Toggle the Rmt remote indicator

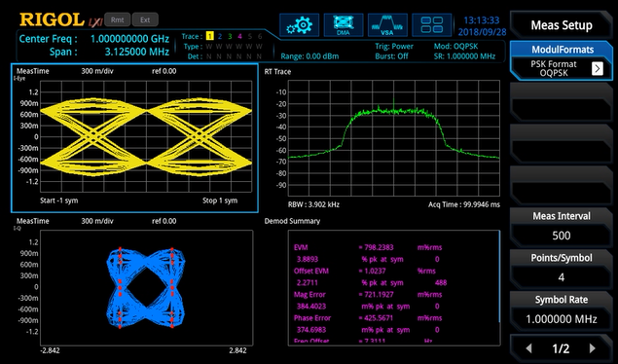pyautogui.click(x=118, y=19)
